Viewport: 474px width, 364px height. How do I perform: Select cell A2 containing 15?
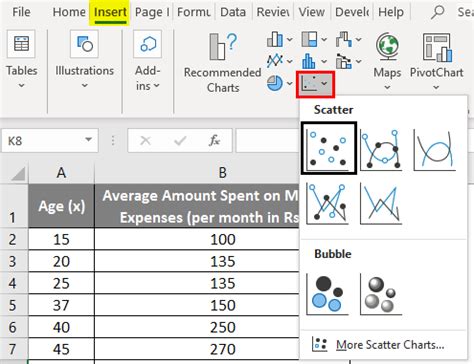pyautogui.click(x=61, y=239)
